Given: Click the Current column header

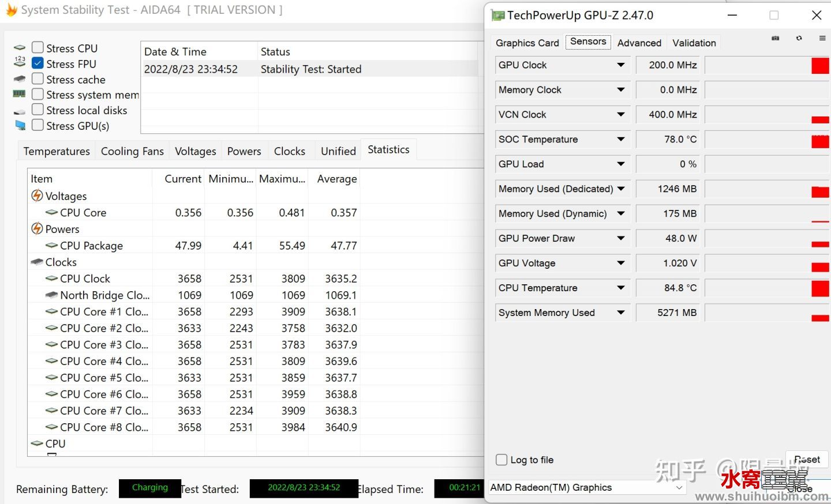Looking at the screenshot, I should [179, 179].
